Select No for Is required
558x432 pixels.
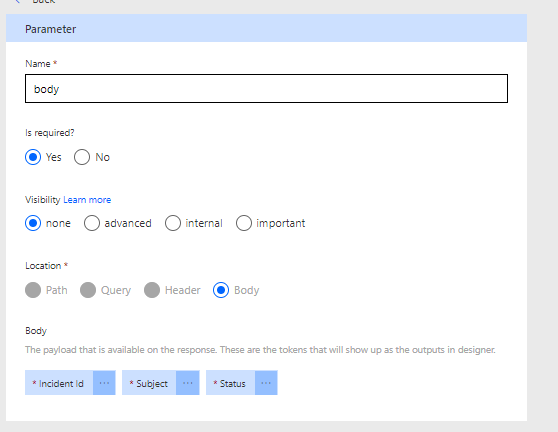(x=82, y=157)
